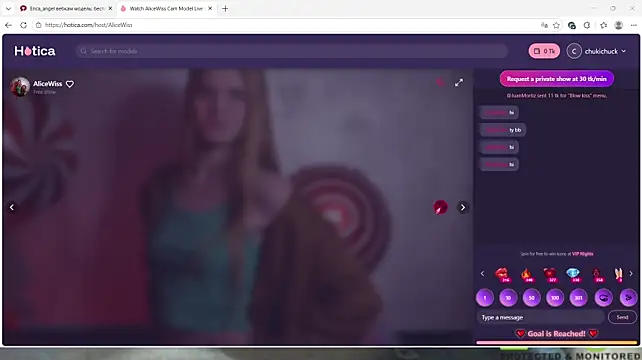This screenshot has height=360, width=642.
Task: Tip 50 tokens with purple button
Action: point(531,298)
